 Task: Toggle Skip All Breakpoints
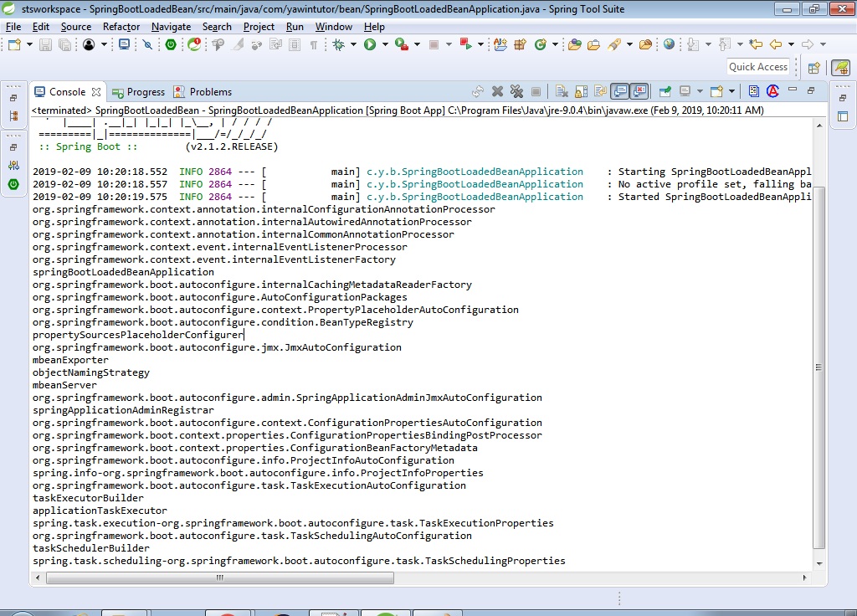[147, 44]
